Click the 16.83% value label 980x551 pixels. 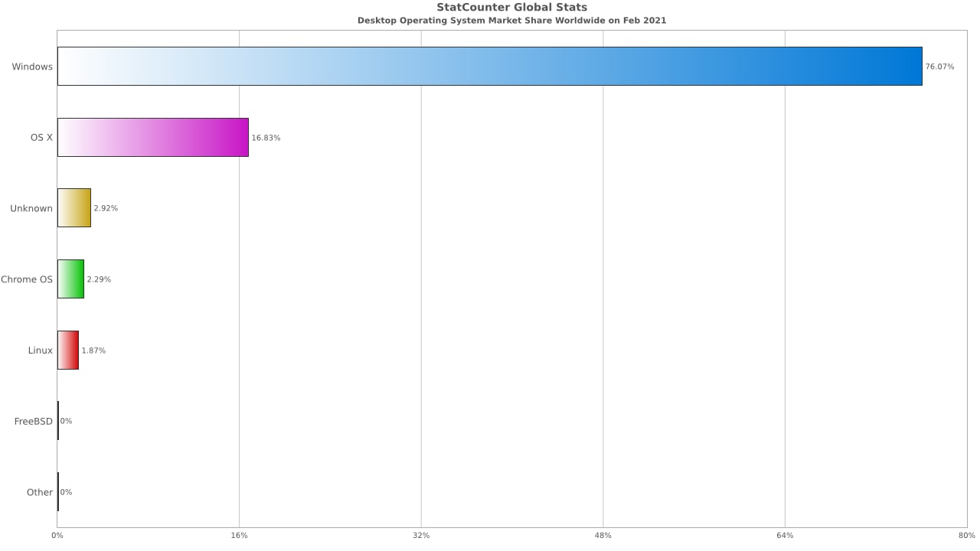coord(266,138)
